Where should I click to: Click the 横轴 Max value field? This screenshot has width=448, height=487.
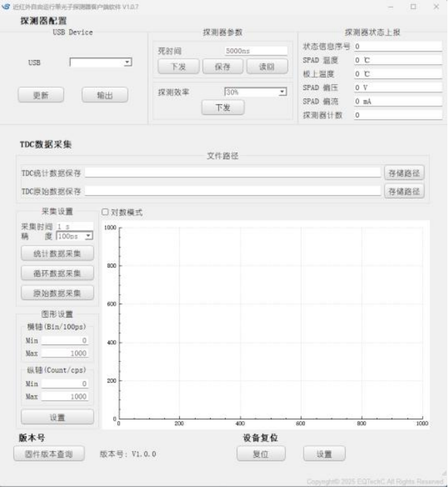pos(65,353)
